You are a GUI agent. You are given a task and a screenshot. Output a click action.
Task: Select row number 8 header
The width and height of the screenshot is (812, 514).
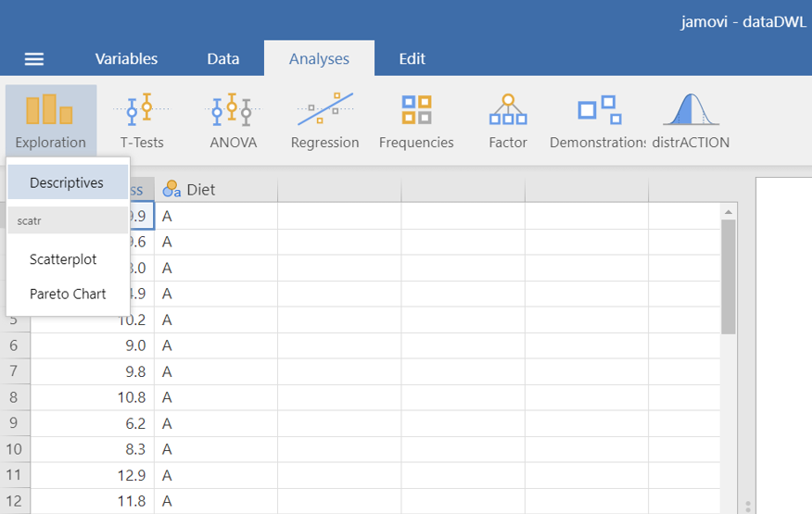pyautogui.click(x=14, y=397)
